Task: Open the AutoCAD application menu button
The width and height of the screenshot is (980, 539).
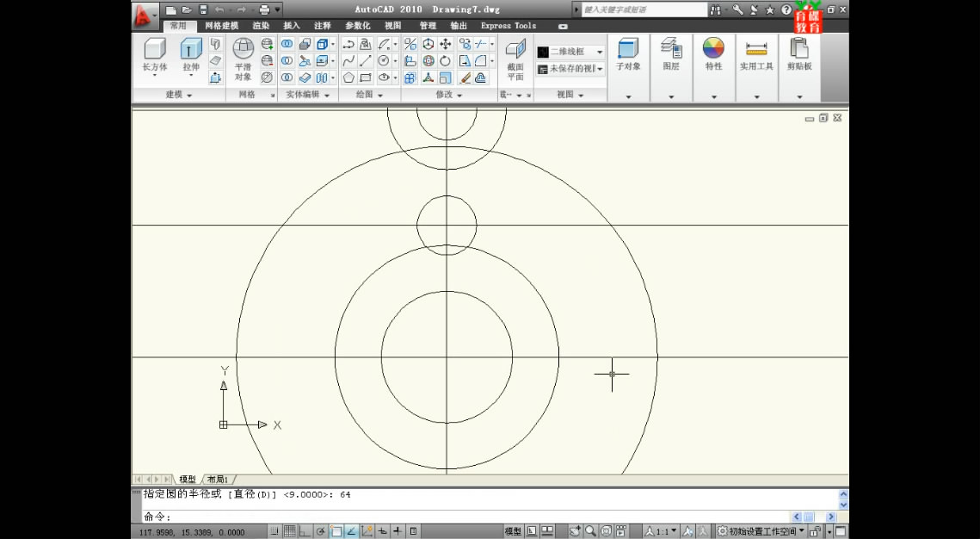Action: pos(145,15)
